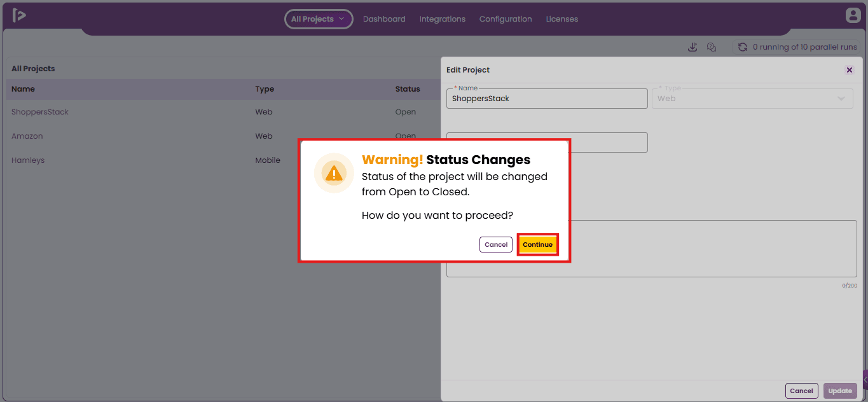Click the Status column header

click(x=408, y=89)
